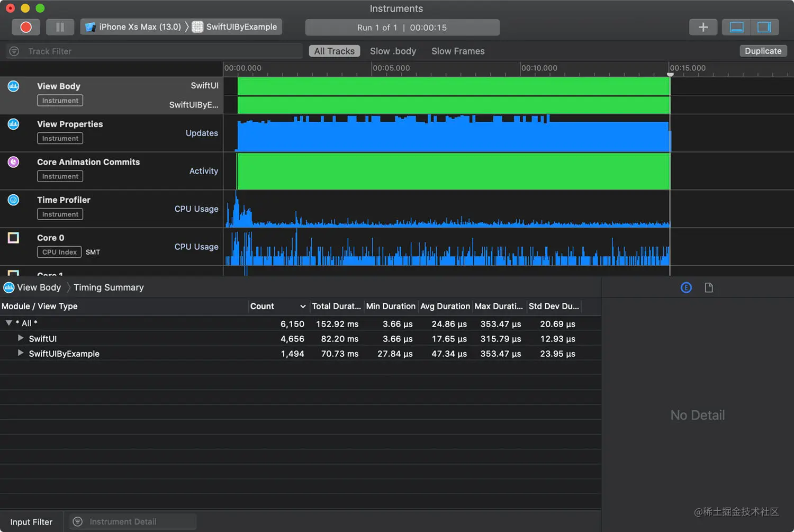The image size is (794, 532).
Task: Click the 00:05.000 mark on the time ruler
Action: (x=391, y=68)
